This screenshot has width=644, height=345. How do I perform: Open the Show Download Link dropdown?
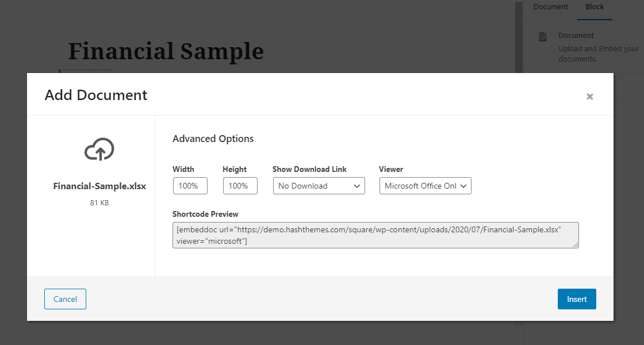319,186
